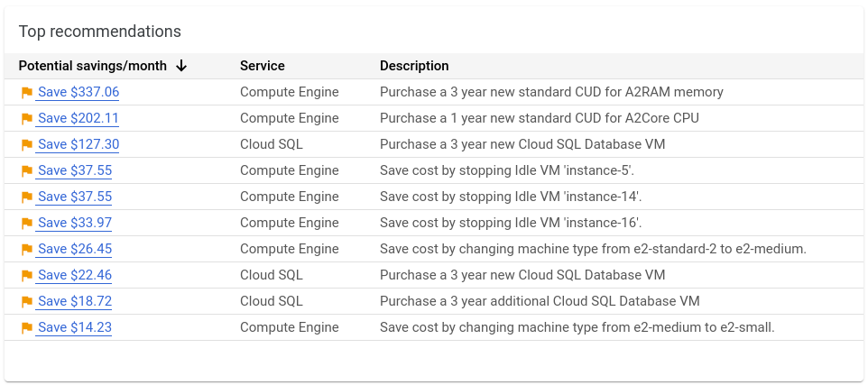Click the Save $18.72 savings link
This screenshot has height=385, width=868.
(74, 301)
